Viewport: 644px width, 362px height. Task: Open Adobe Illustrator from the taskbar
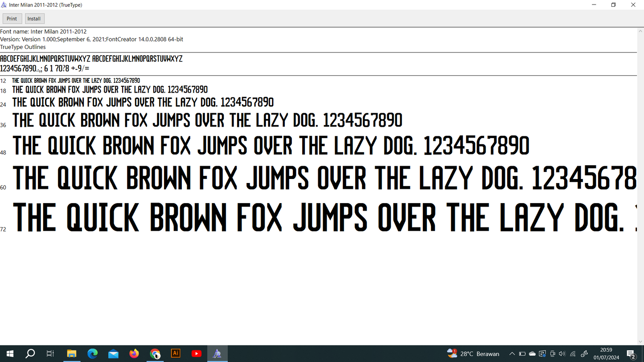click(x=176, y=354)
